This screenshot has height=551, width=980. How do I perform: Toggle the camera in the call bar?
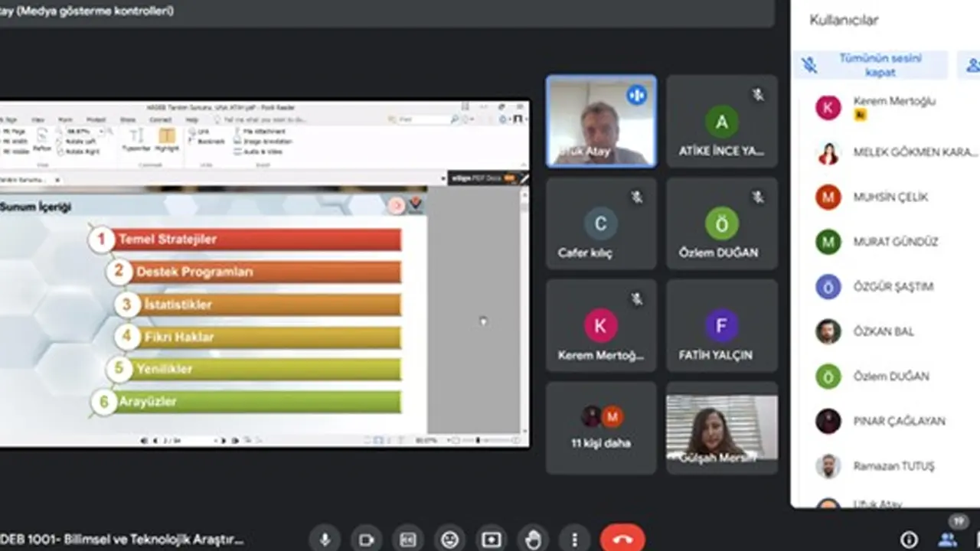(x=367, y=540)
